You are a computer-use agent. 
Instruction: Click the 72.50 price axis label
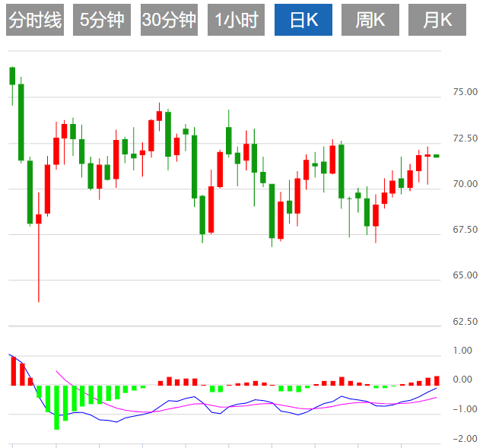(465, 138)
